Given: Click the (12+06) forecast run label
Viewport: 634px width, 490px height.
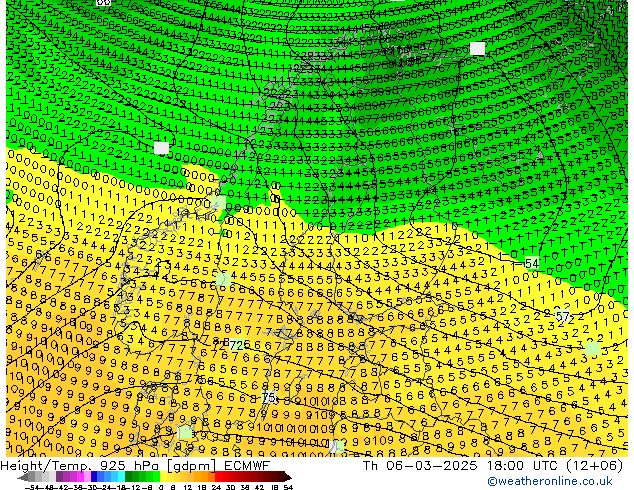Looking at the screenshot, I should 595,466.
